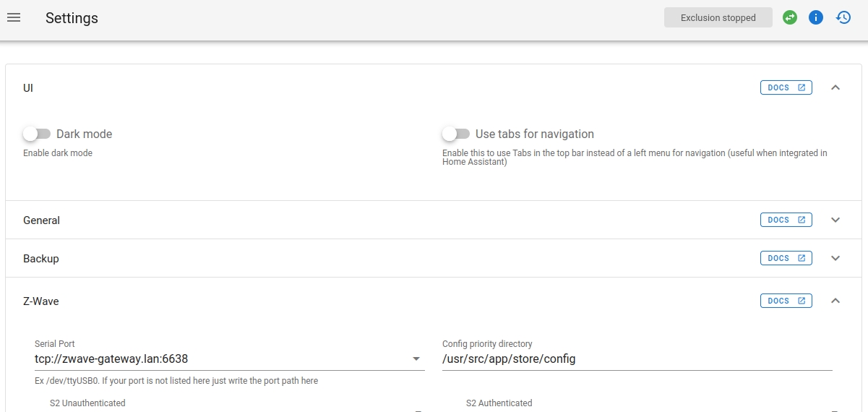Click the Backup section header title
This screenshot has height=412, width=868.
click(41, 259)
